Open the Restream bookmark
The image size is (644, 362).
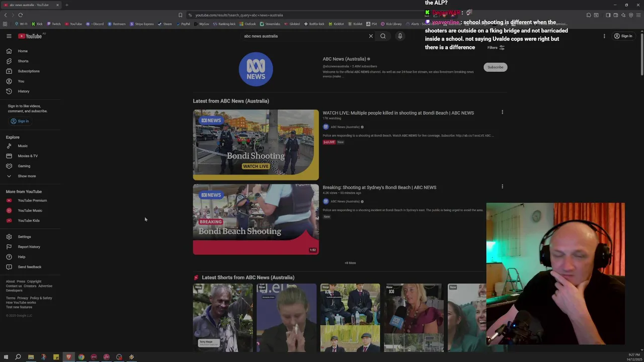[117, 24]
